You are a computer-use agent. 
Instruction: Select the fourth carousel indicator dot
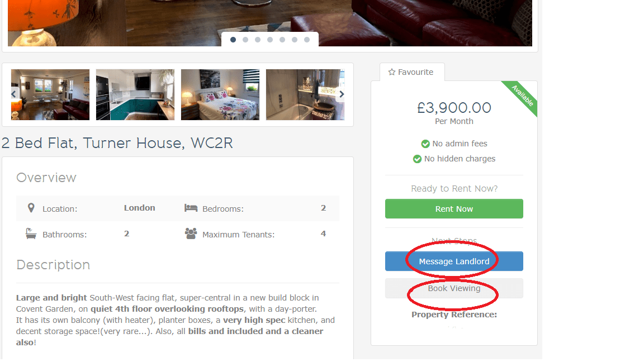point(270,40)
